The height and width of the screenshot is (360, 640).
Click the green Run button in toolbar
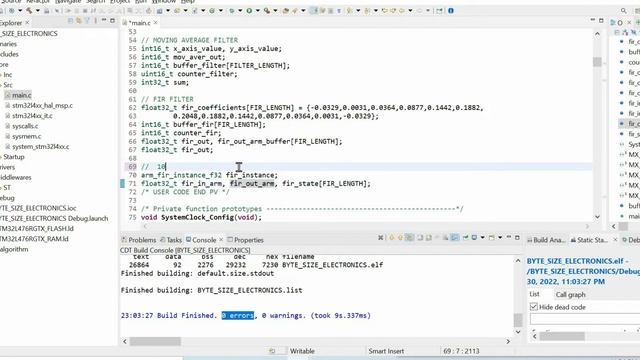pyautogui.click(x=249, y=11)
